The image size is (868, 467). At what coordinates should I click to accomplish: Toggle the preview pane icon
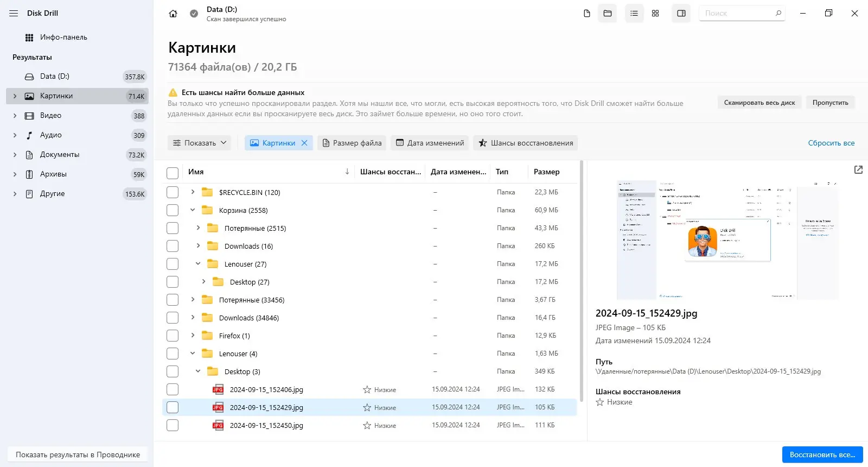click(681, 13)
